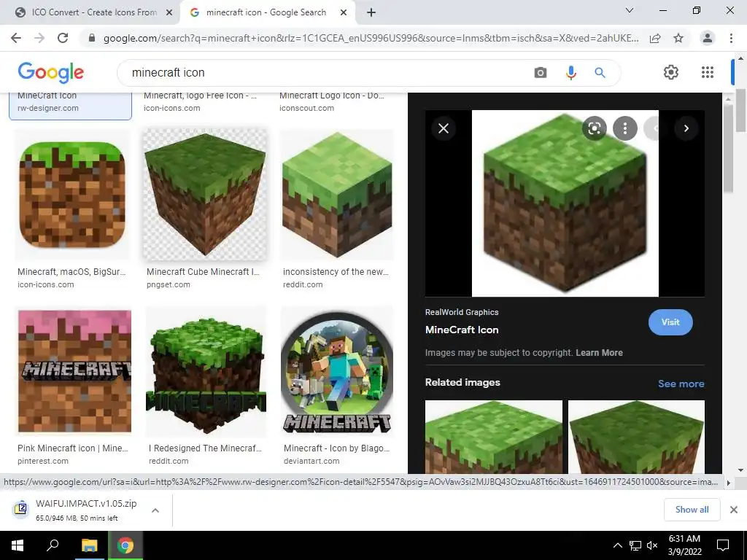The image size is (747, 560).
Task: Click the muted volume tray icon
Action: coord(652,545)
